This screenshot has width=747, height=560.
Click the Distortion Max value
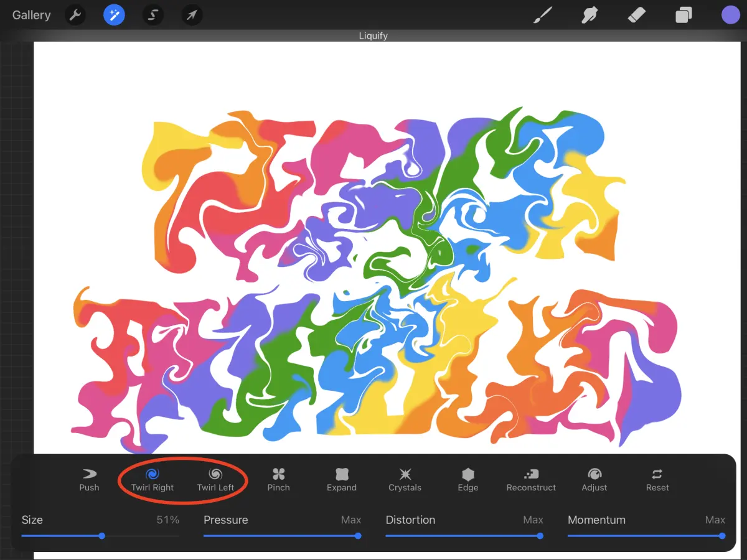[533, 520]
